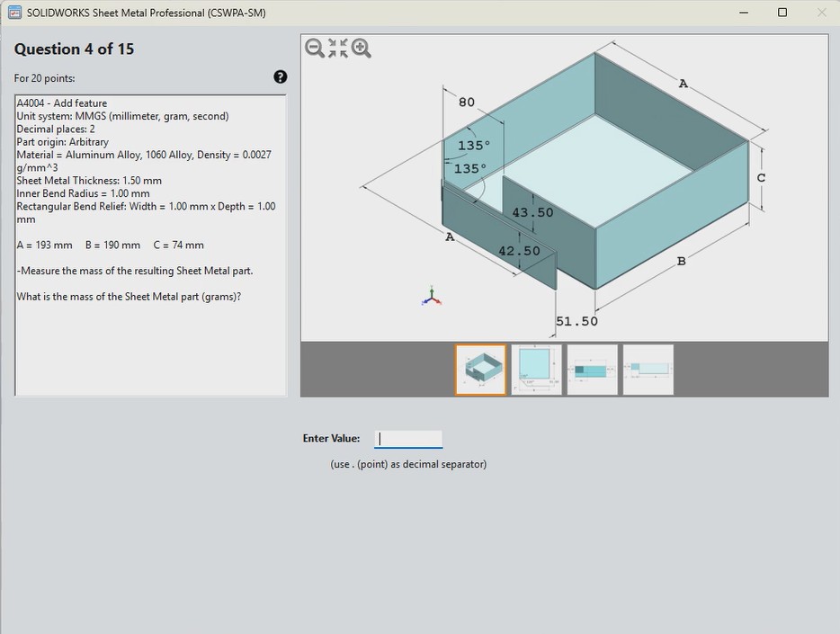Image resolution: width=840 pixels, height=634 pixels.
Task: Click the 'B = 190 mm' value
Action: (112, 246)
